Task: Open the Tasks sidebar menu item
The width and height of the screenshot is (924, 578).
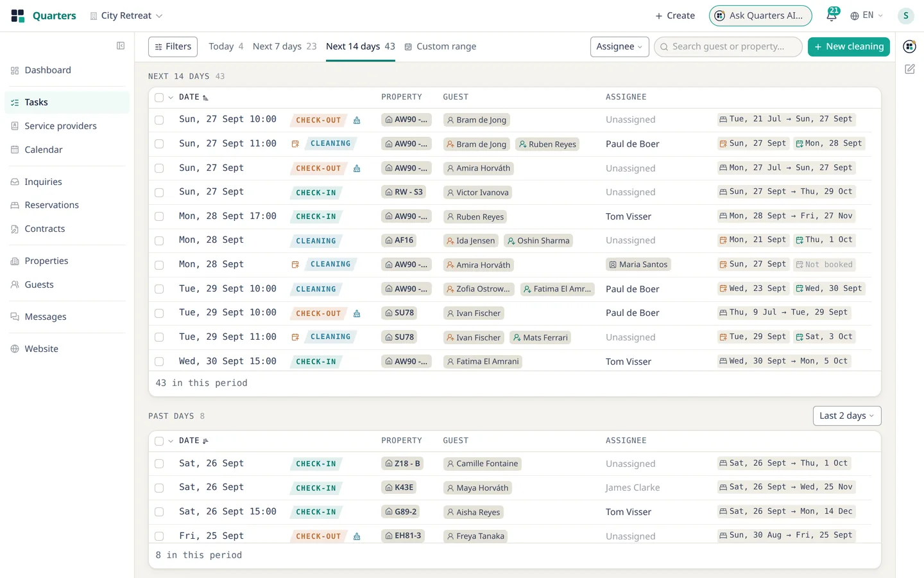Action: click(x=67, y=102)
